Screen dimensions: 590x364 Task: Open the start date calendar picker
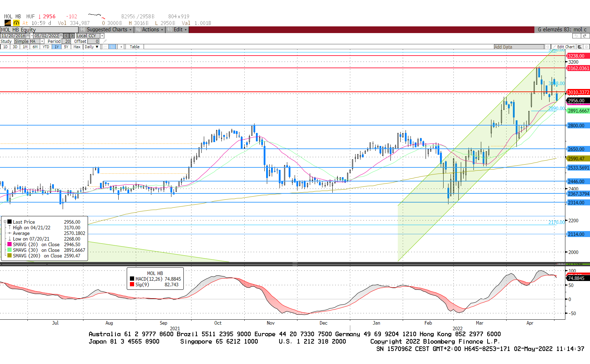pyautogui.click(x=28, y=36)
